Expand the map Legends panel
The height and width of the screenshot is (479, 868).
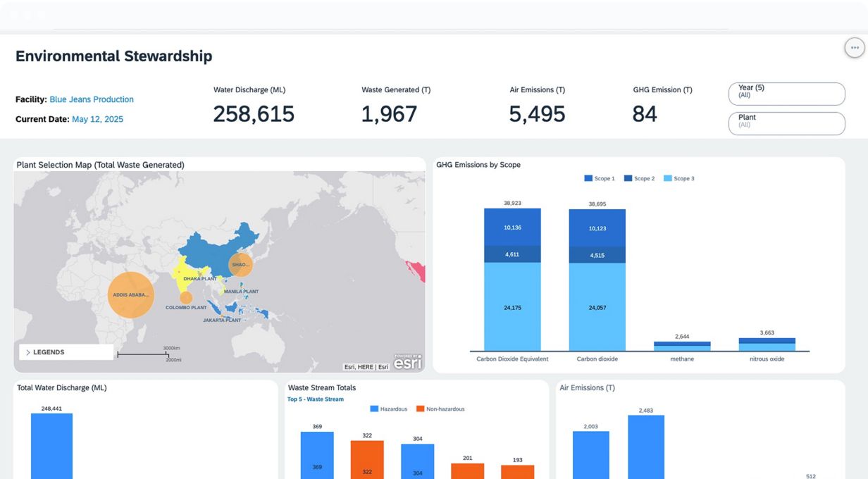point(66,352)
